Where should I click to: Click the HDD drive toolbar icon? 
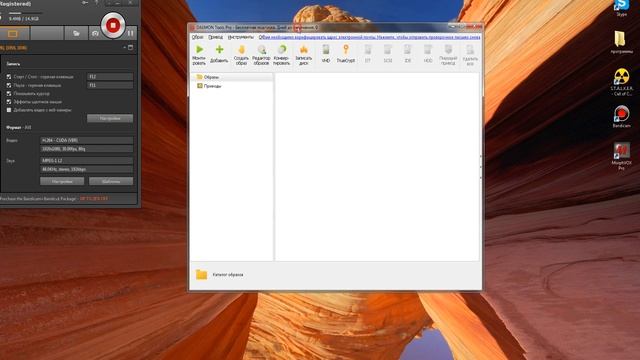point(427,50)
